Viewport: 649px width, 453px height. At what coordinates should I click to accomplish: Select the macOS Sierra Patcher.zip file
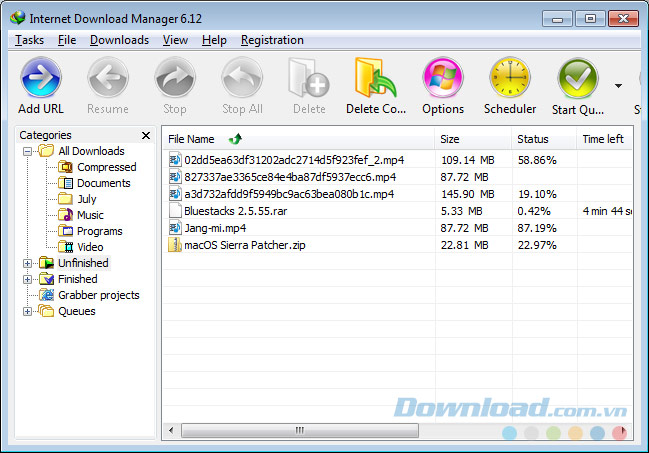(x=245, y=245)
